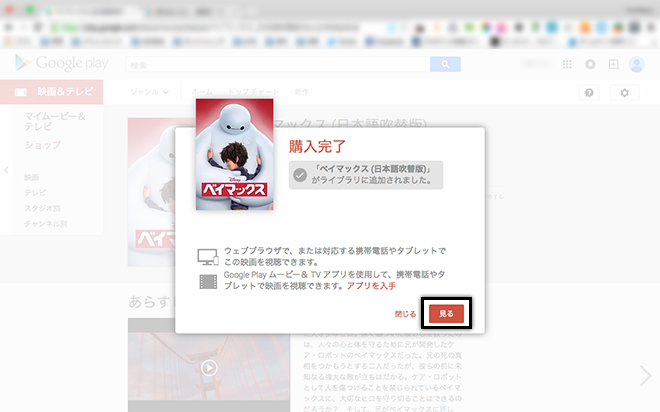Click 閉じる to close the purchase dialog
This screenshot has height=412, width=660.
click(x=405, y=314)
